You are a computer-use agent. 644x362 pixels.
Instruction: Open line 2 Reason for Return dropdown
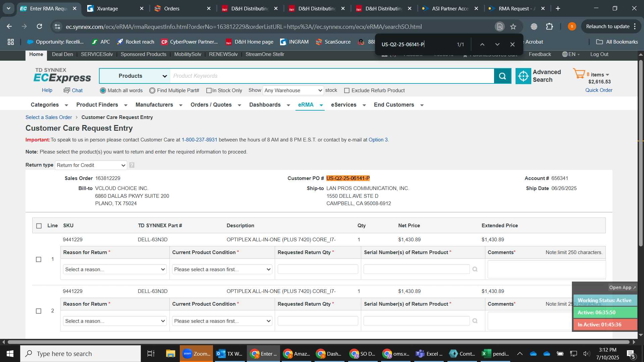(115, 321)
